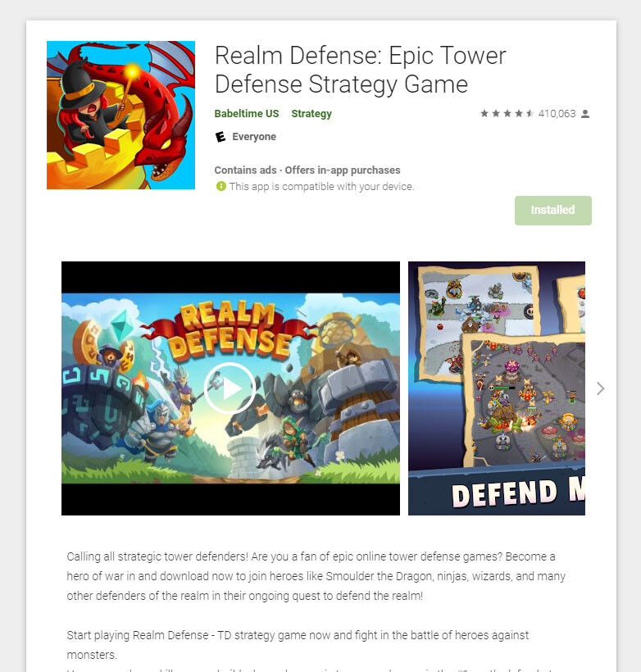Click the Installed button
The image size is (641, 672).
pyautogui.click(x=553, y=211)
